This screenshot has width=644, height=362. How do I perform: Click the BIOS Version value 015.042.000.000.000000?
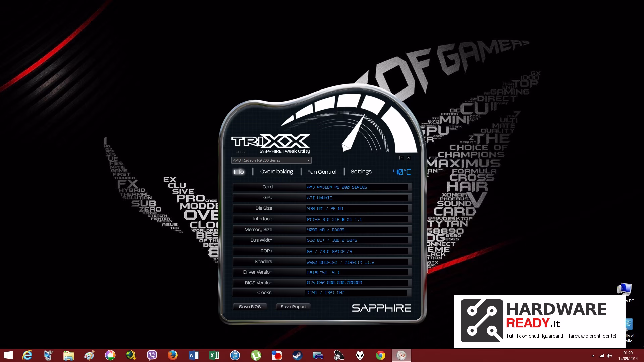[334, 283]
